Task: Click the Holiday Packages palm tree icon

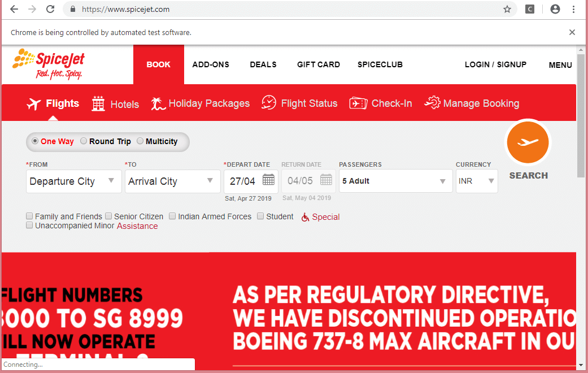Action: (158, 103)
